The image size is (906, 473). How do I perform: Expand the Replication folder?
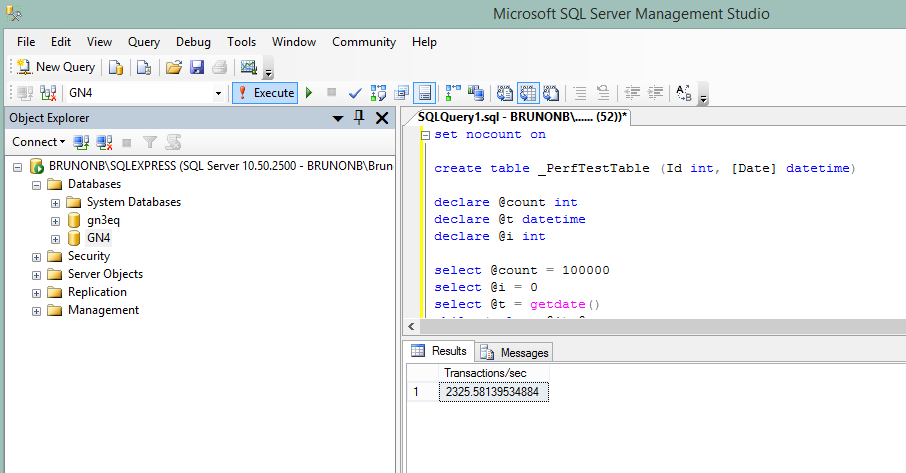(36, 293)
